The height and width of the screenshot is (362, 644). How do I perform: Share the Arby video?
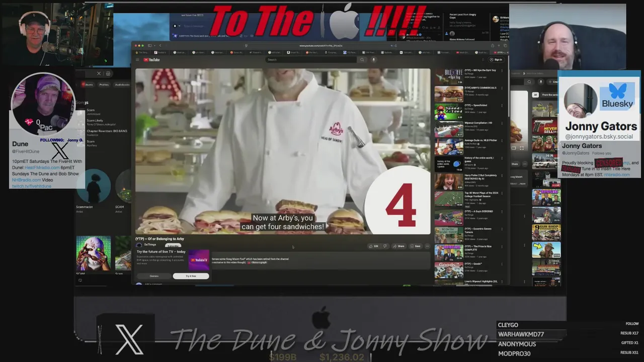coord(399,246)
